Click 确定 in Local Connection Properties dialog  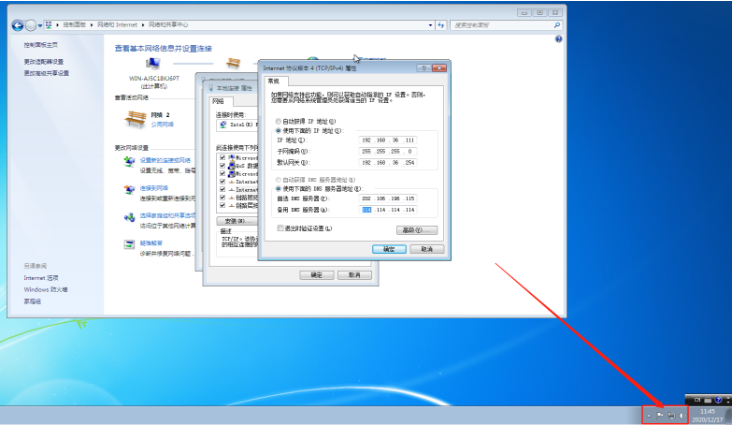(317, 275)
